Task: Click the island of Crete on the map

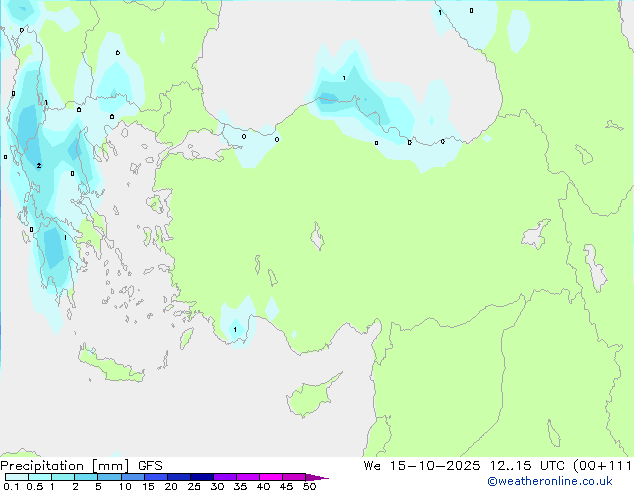Action: [111, 366]
